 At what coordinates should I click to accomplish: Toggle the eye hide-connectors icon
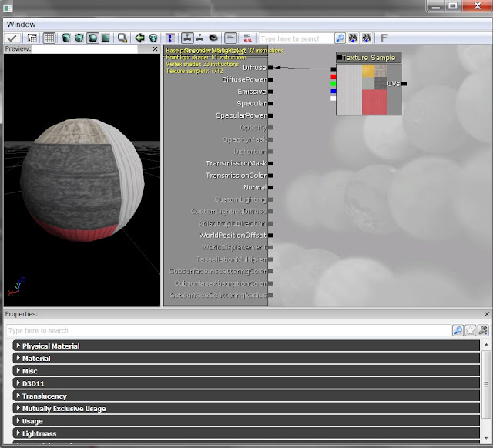pos(213,38)
